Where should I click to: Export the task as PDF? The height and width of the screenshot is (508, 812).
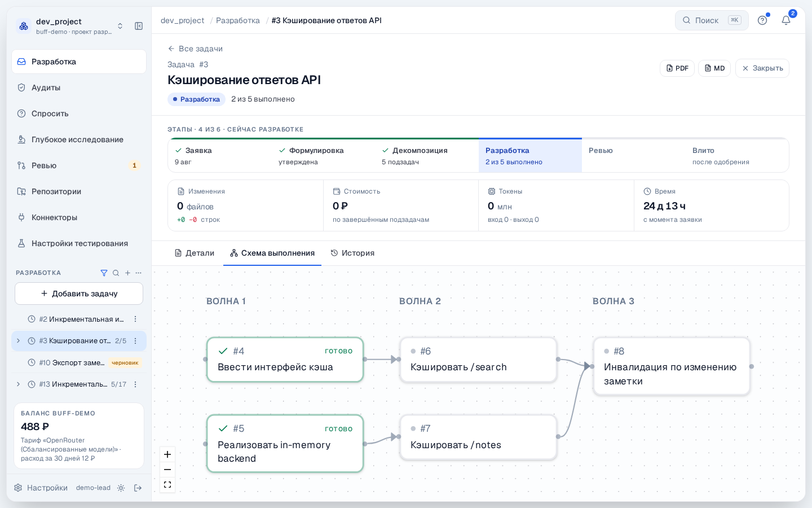677,68
